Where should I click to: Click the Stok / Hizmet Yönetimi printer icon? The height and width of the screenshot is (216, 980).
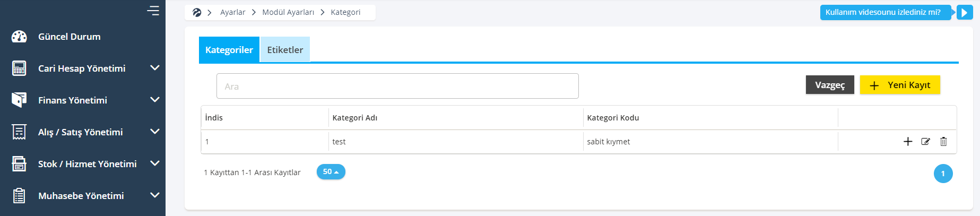point(19,164)
